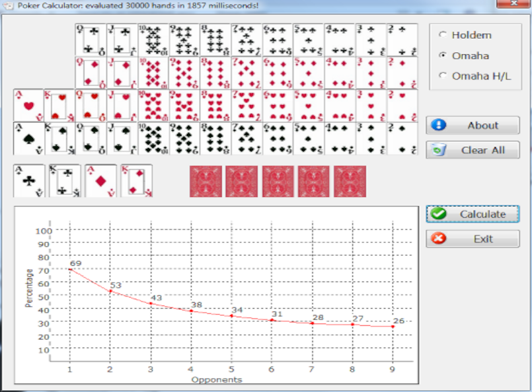The image size is (532, 392).
Task: Run the Calculate button
Action: pyautogui.click(x=473, y=214)
